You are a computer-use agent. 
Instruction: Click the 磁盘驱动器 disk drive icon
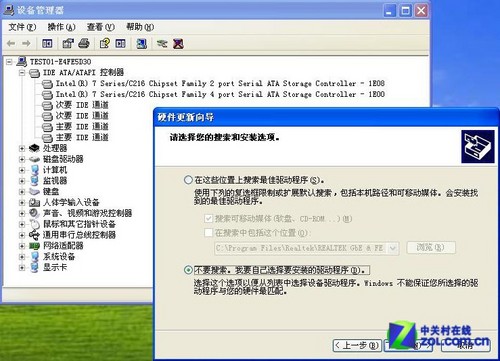pos(34,159)
